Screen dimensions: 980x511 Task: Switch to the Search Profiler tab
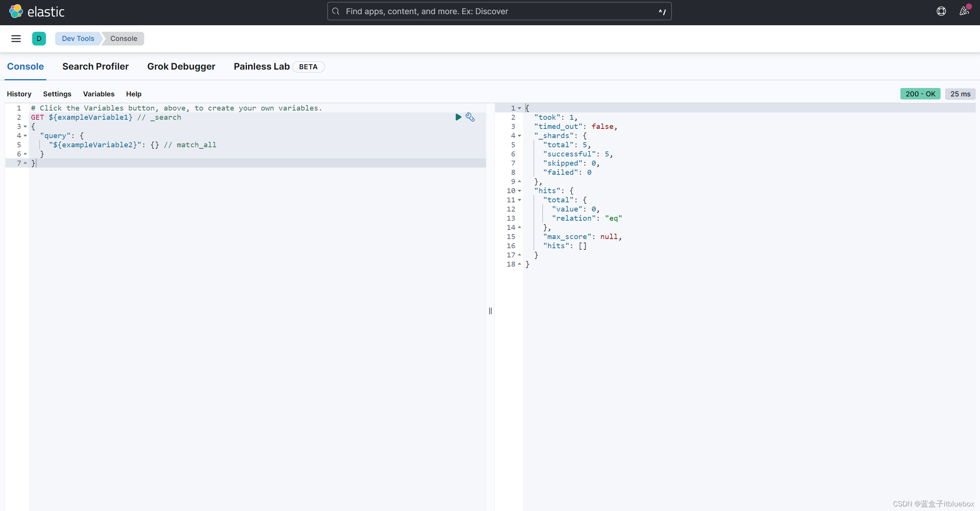click(95, 67)
